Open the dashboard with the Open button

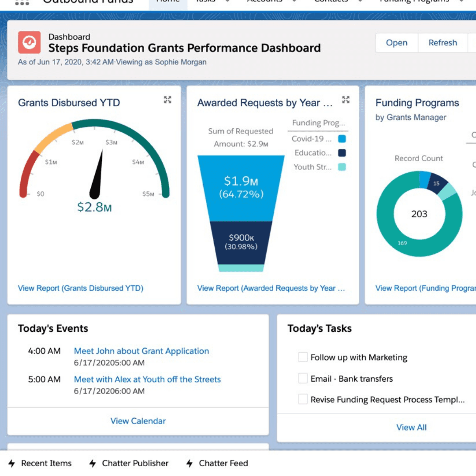click(397, 43)
